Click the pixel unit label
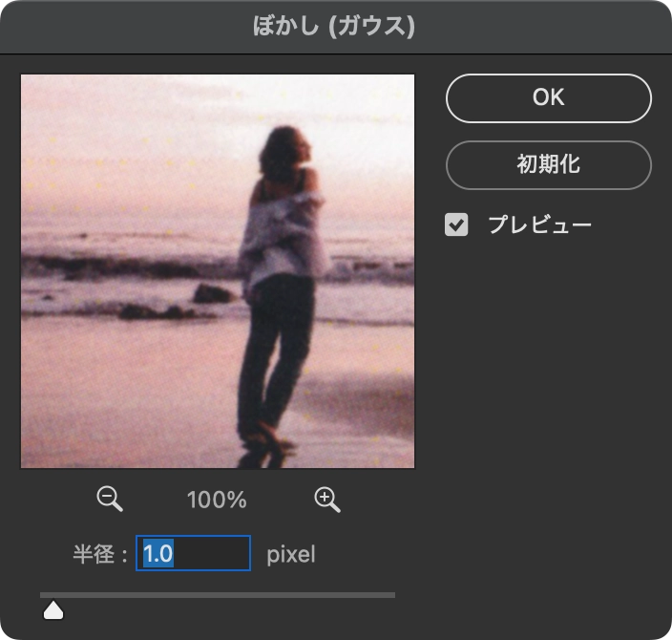The width and height of the screenshot is (672, 640). pos(290,554)
